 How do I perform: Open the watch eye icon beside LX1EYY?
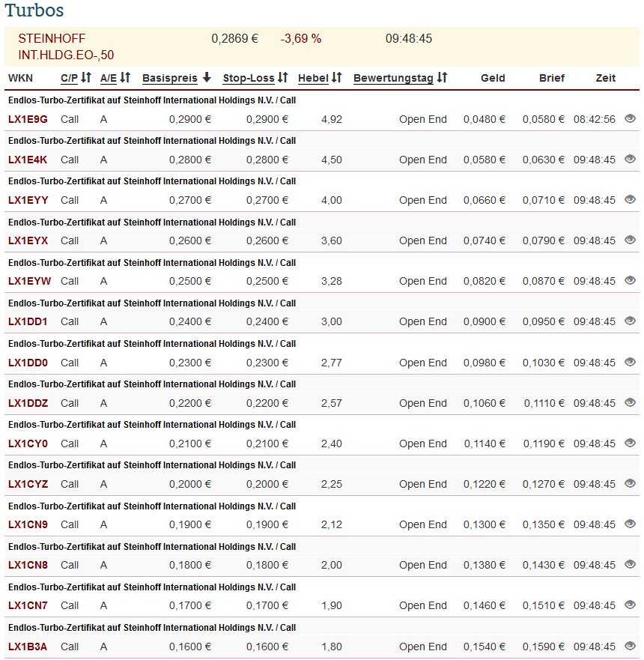click(630, 200)
